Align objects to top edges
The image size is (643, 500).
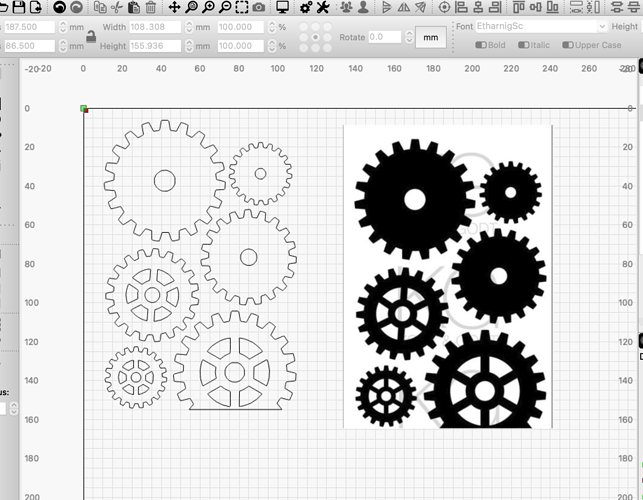(519, 7)
